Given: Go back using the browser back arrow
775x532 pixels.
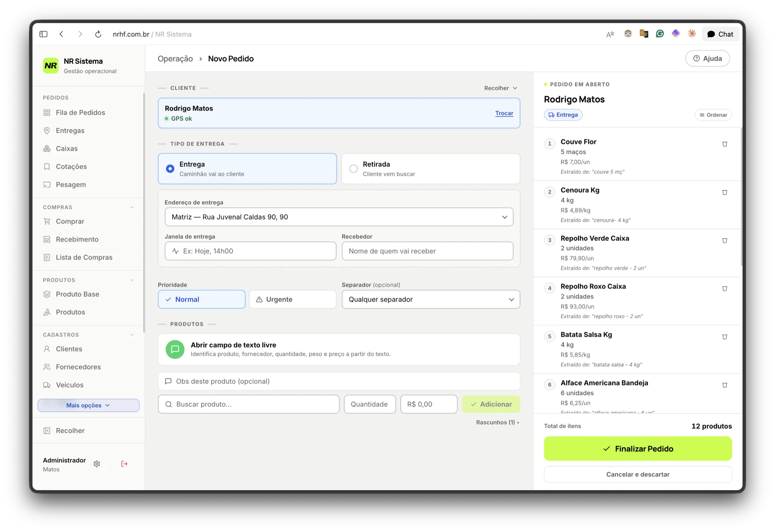Looking at the screenshot, I should point(62,34).
